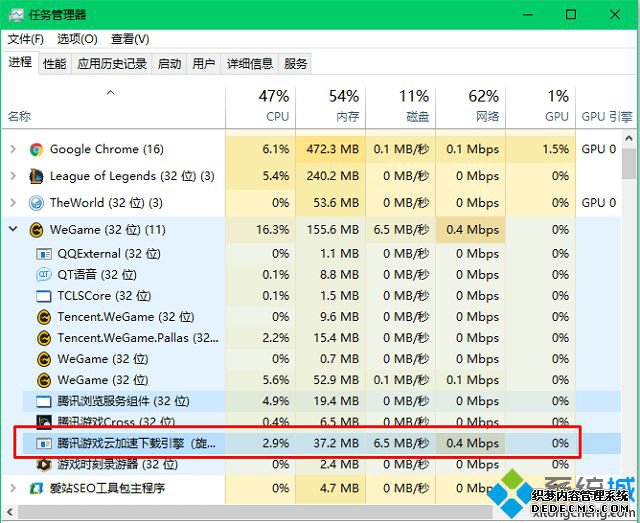The width and height of the screenshot is (640, 523).
Task: Sort processes by the 网络 column
Action: pos(471,108)
